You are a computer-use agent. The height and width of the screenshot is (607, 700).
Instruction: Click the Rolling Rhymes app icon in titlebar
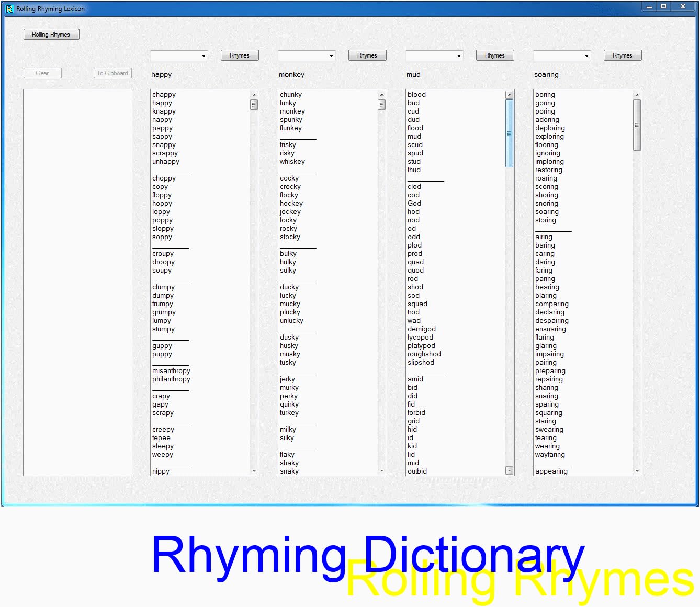(9, 8)
